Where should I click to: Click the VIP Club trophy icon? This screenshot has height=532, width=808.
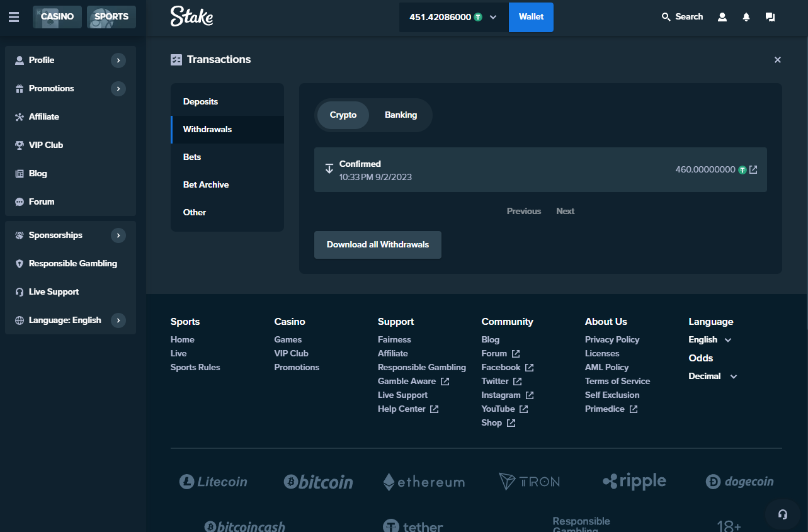[20, 145]
